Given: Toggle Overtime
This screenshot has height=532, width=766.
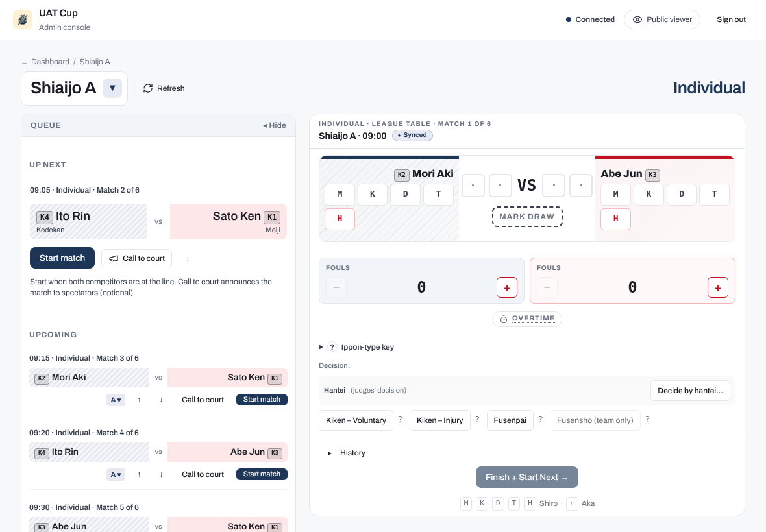Looking at the screenshot, I should 527,319.
